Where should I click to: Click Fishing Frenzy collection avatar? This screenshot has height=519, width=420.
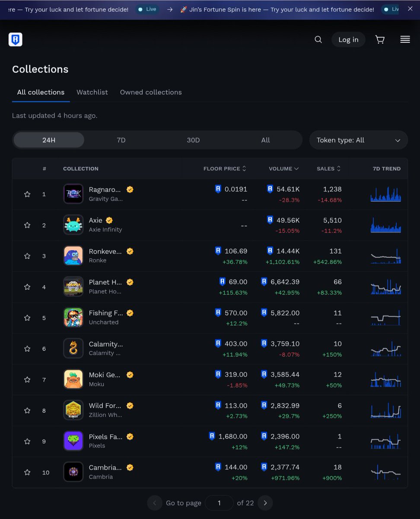[x=73, y=317]
